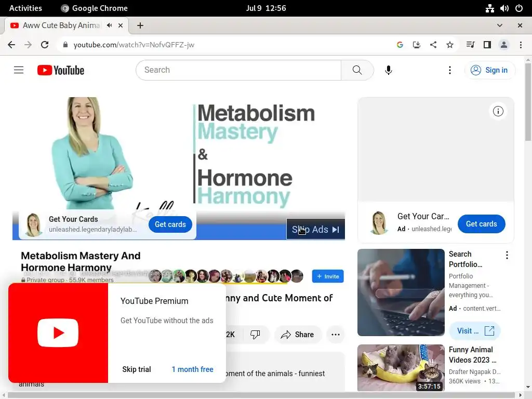
Task: Click the install app icon in toolbar
Action: click(416, 45)
